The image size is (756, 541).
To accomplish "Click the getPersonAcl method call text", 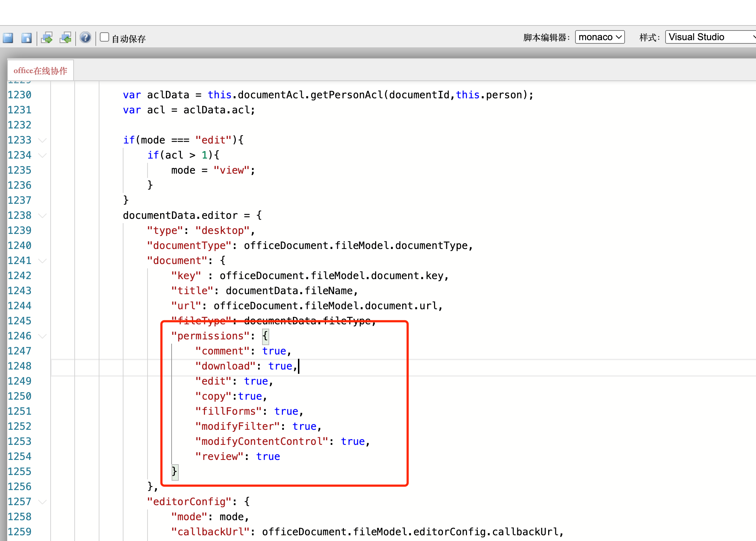I will 346,95.
